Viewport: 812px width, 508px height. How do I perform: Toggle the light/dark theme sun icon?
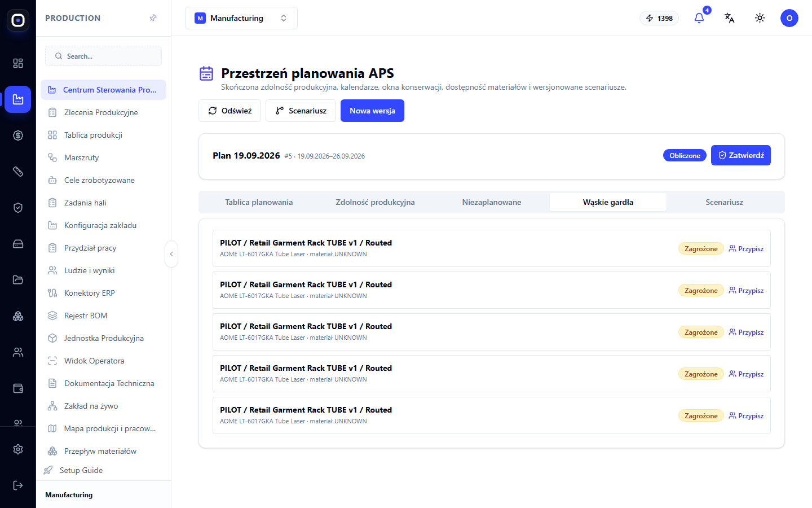click(x=760, y=18)
